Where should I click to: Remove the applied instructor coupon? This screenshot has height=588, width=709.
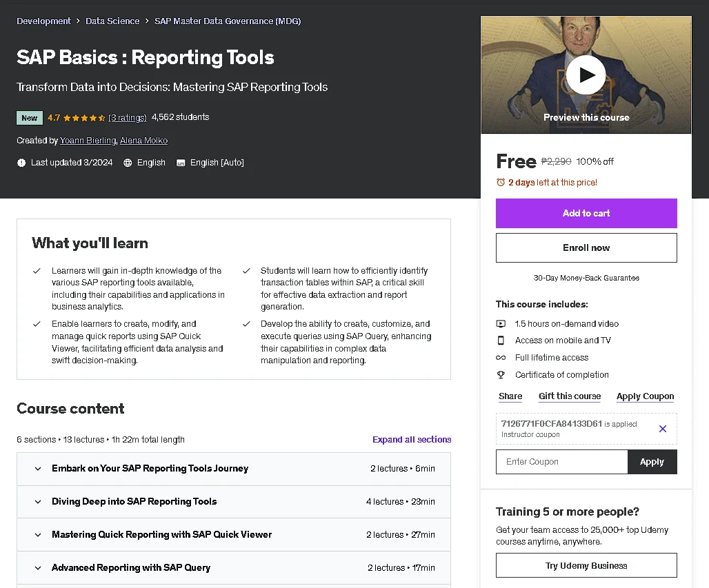click(x=662, y=429)
